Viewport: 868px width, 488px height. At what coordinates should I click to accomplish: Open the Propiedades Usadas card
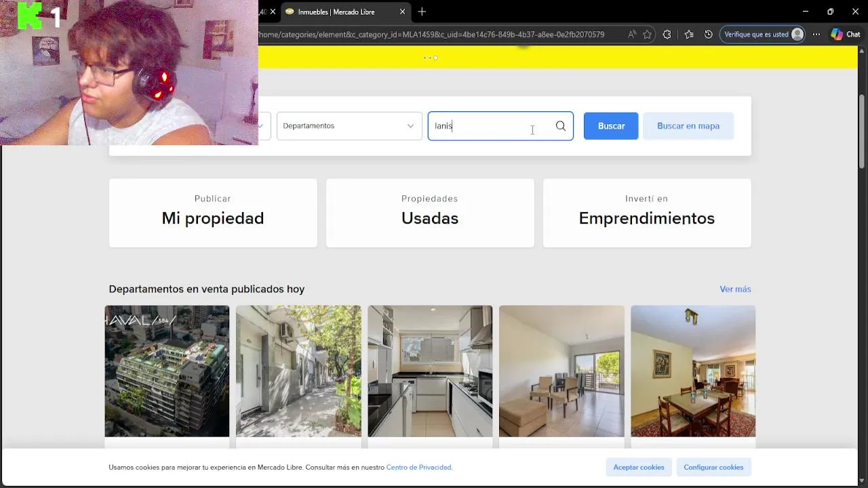pyautogui.click(x=430, y=213)
